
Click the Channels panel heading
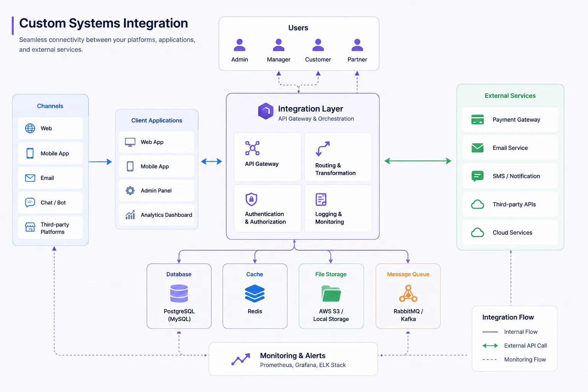click(x=50, y=106)
